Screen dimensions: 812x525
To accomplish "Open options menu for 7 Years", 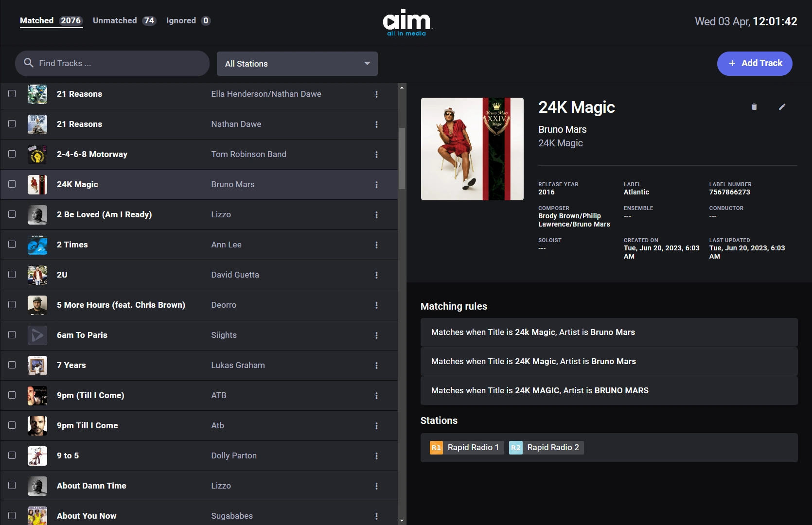I will click(x=376, y=366).
